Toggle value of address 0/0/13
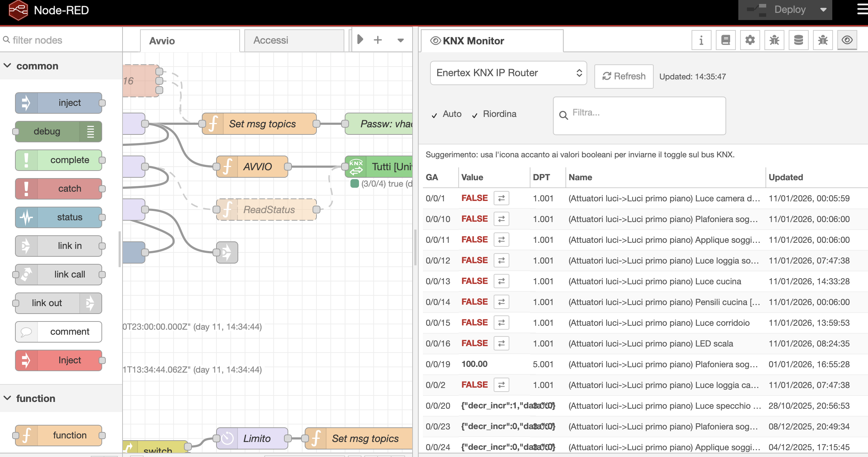 [501, 281]
